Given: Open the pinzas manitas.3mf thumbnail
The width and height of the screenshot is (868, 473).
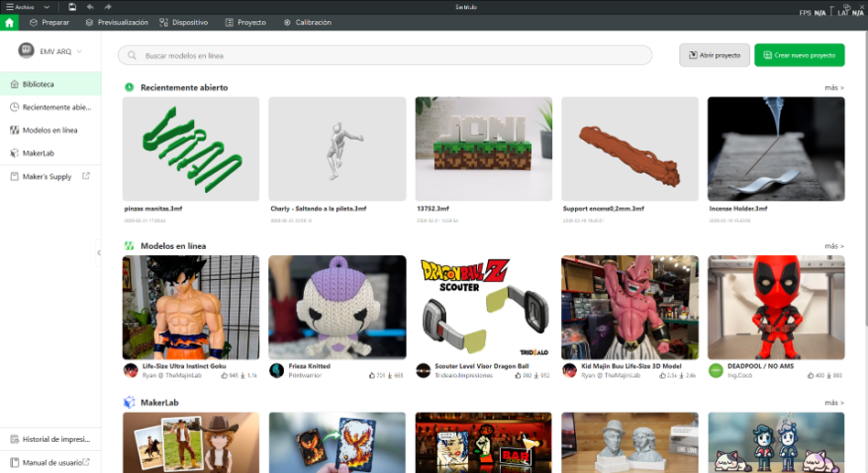Looking at the screenshot, I should pos(191,149).
